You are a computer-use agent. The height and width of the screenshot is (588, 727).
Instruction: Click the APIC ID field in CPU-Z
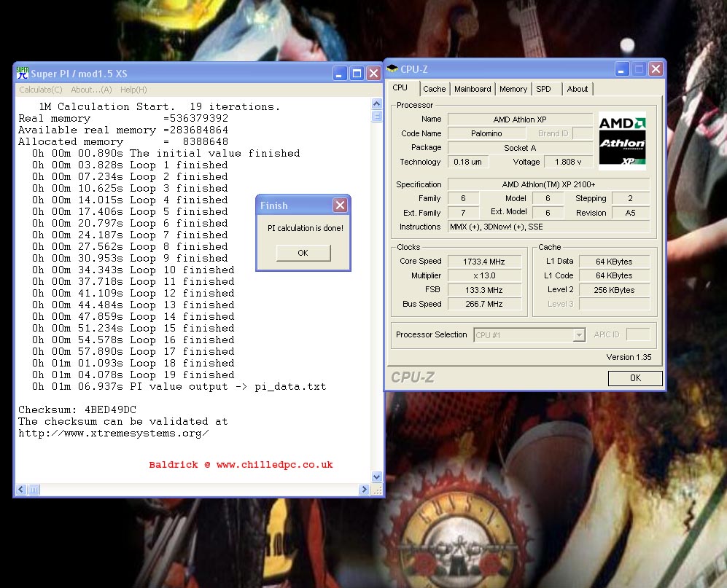point(638,334)
